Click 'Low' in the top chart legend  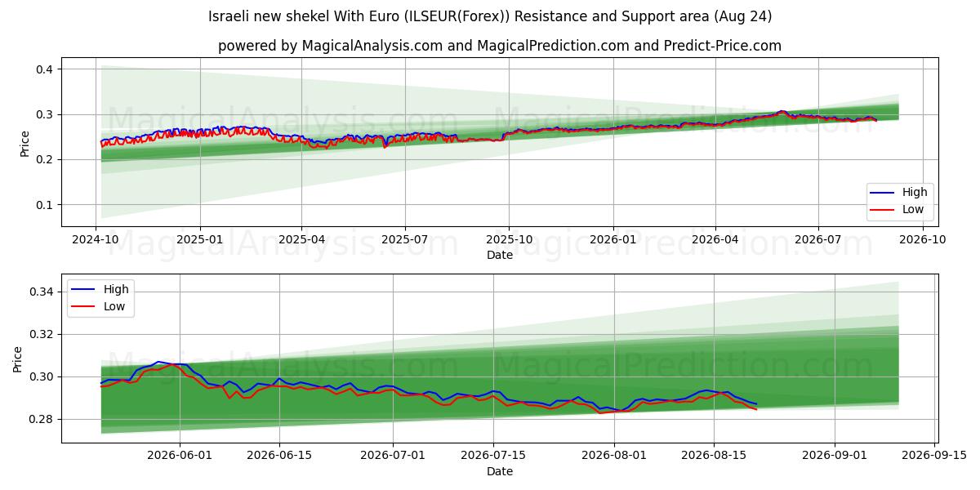pos(913,209)
